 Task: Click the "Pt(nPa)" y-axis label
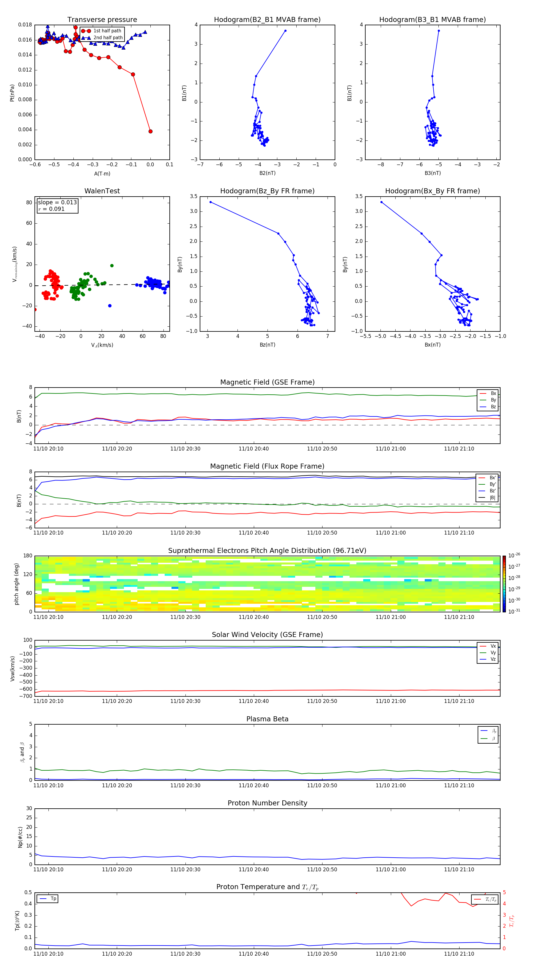pyautogui.click(x=12, y=92)
